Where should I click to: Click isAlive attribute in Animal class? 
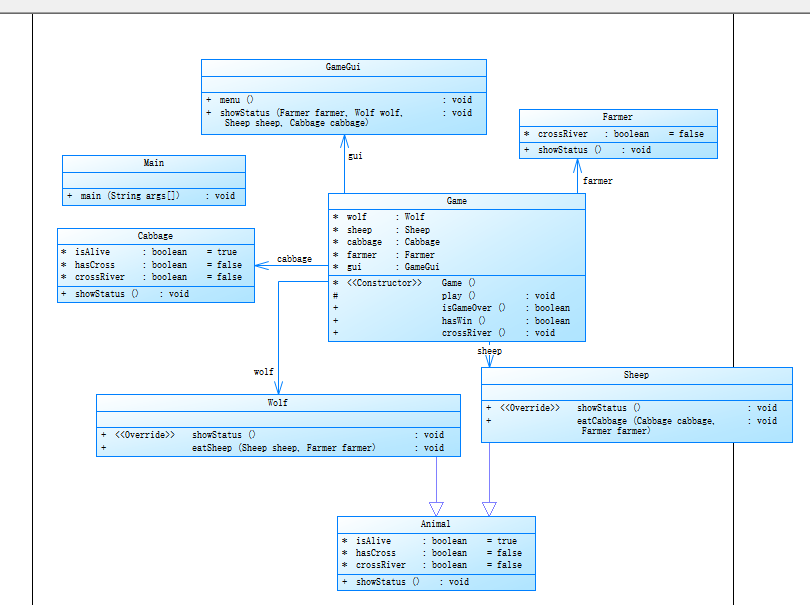tap(429, 541)
